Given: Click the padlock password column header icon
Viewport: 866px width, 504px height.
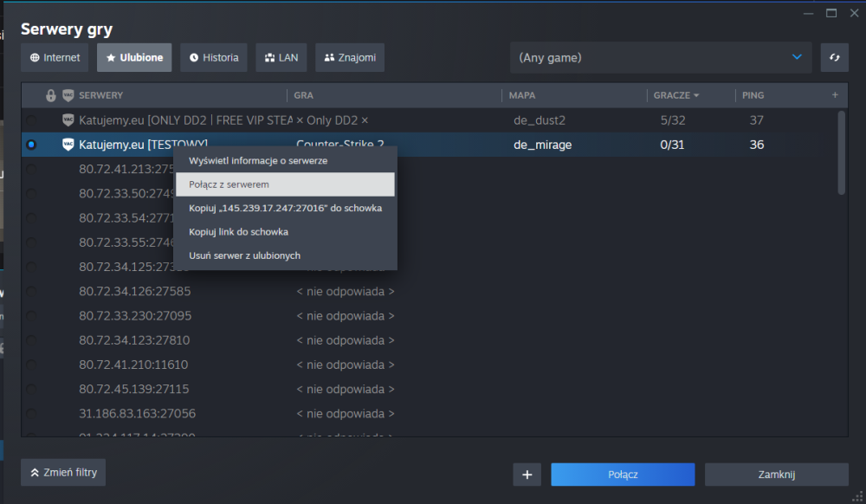Looking at the screenshot, I should 51,95.
